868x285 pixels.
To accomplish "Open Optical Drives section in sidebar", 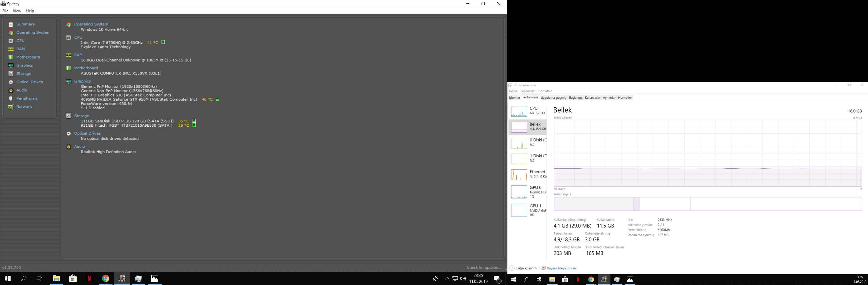I will [29, 82].
